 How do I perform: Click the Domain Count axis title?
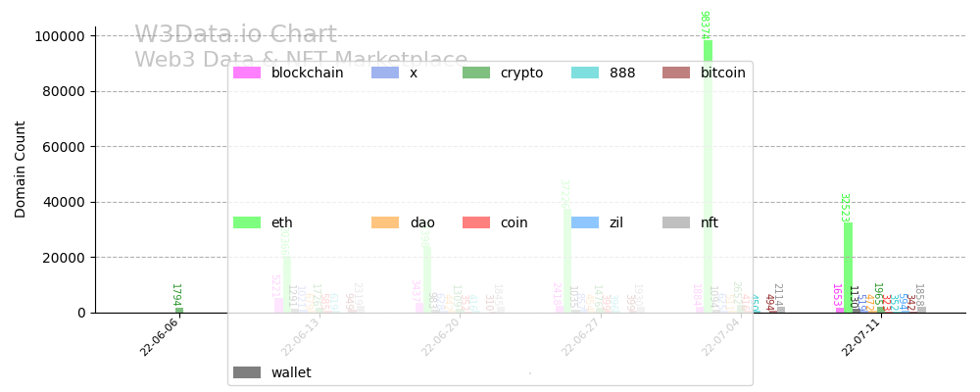[21, 169]
